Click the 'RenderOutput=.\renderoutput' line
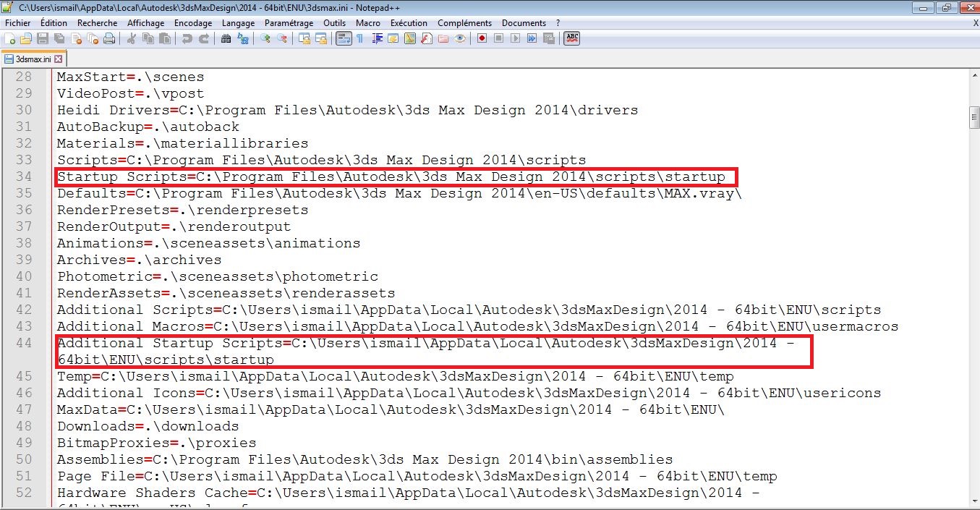The width and height of the screenshot is (980, 510). pos(174,226)
